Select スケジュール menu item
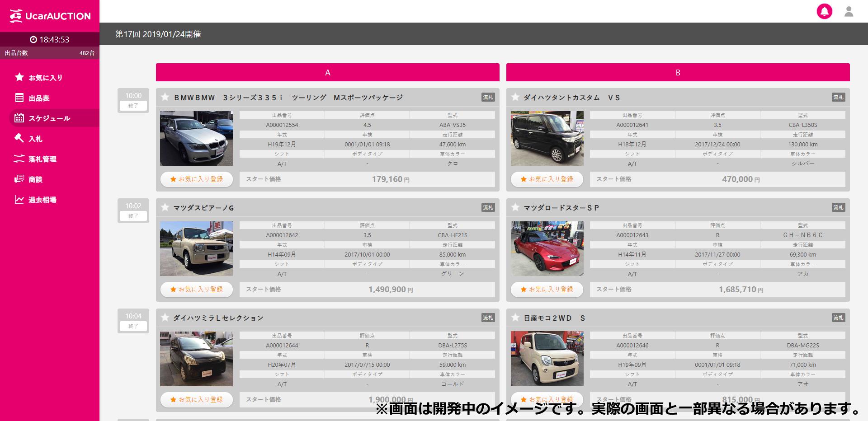 54,118
